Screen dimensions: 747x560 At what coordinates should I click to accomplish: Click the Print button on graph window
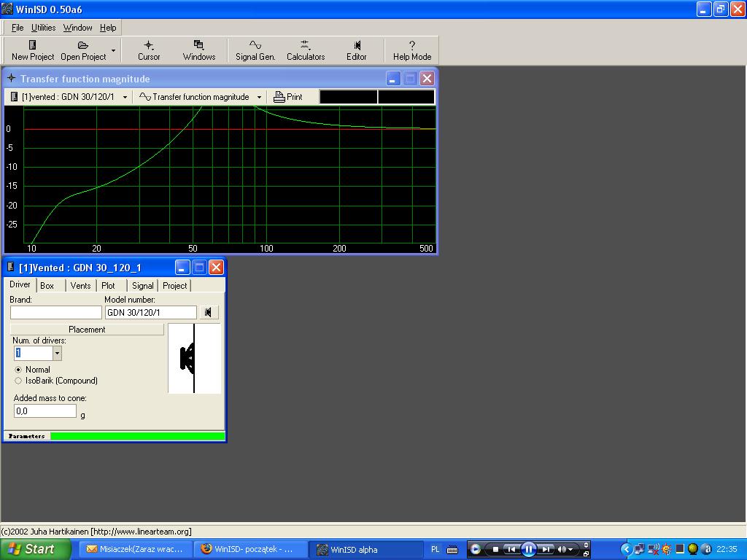click(288, 97)
